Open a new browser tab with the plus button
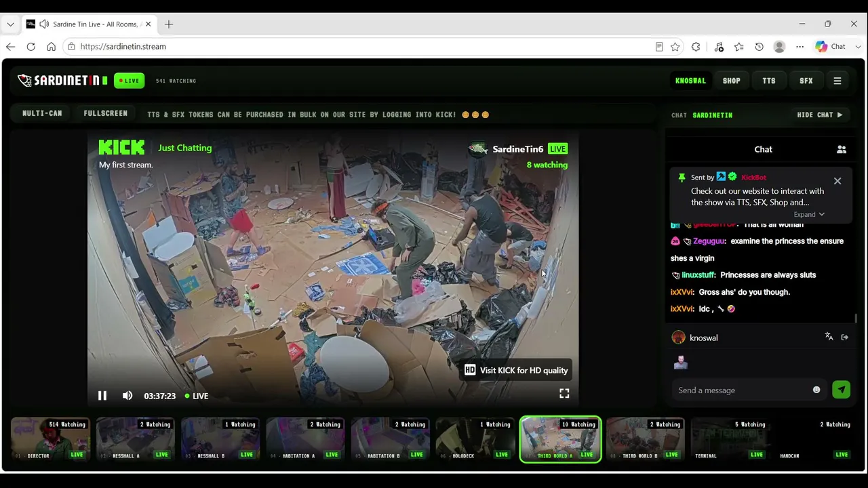This screenshot has width=868, height=488. pyautogui.click(x=169, y=24)
